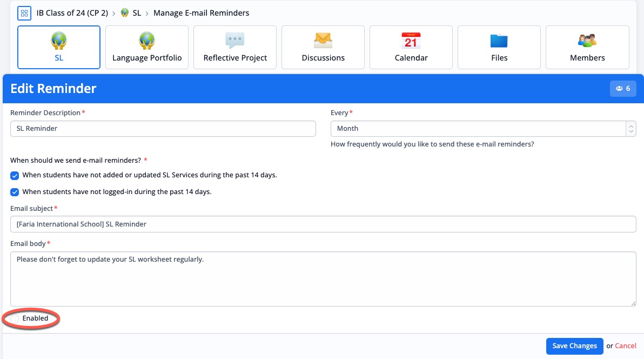Open the Files tab

pyautogui.click(x=499, y=47)
